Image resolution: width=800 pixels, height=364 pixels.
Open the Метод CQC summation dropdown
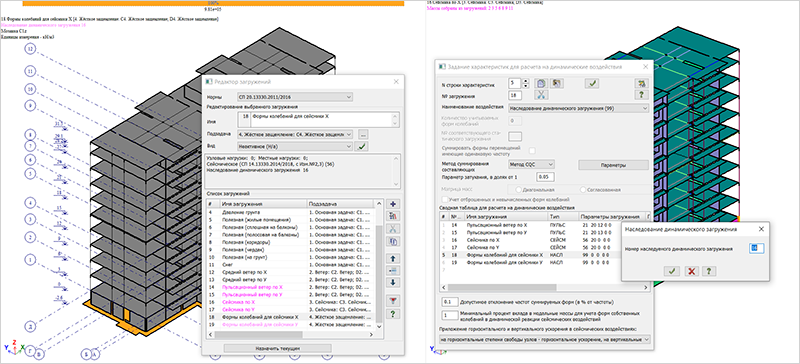[x=531, y=164]
